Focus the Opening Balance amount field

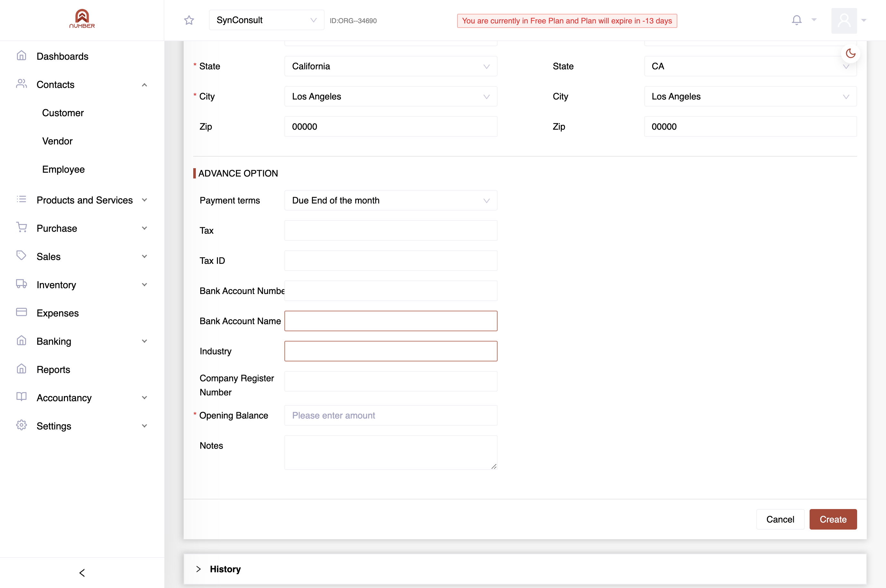(391, 415)
